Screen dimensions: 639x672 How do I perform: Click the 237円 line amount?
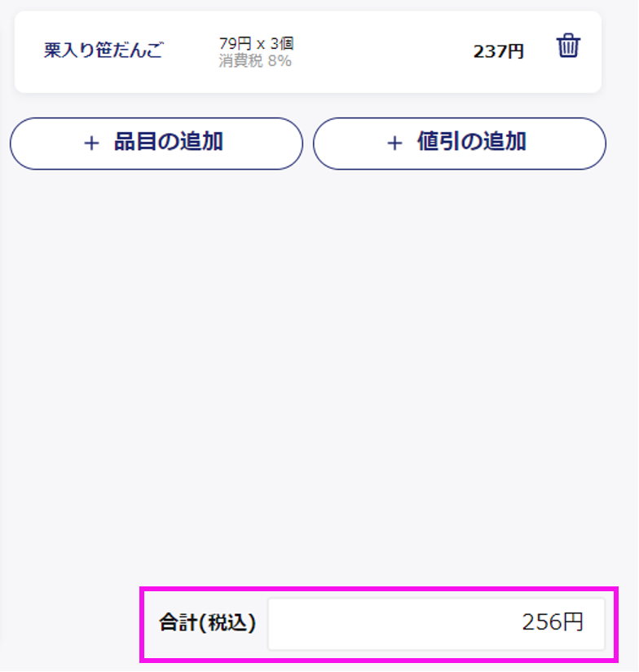click(x=498, y=51)
